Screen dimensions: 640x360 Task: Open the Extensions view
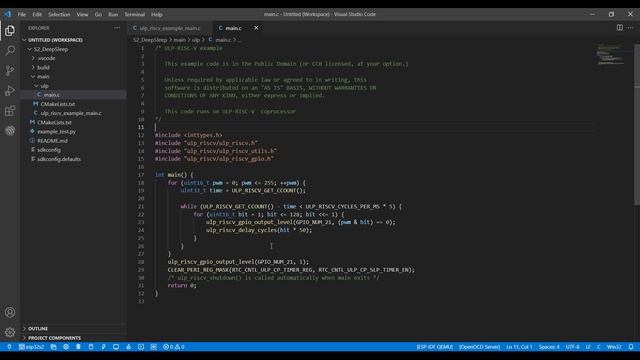(x=10, y=111)
